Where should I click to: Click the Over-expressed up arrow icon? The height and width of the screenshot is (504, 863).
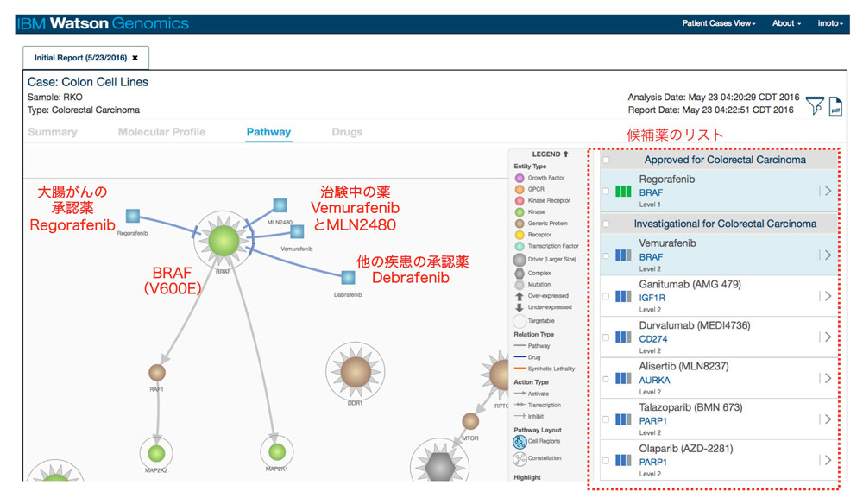tap(519, 296)
